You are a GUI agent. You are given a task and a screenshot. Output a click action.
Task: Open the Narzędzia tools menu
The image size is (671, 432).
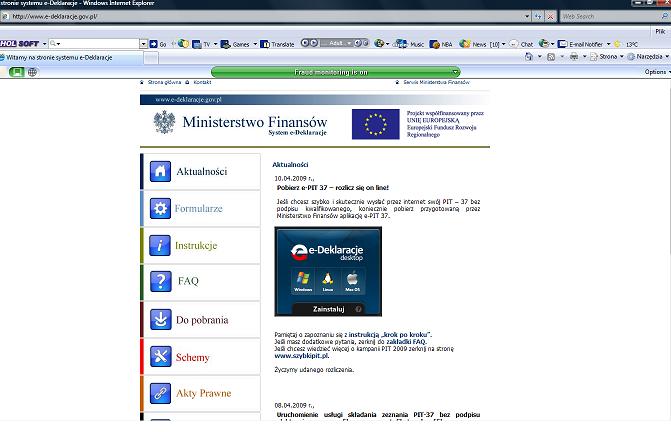pos(648,56)
